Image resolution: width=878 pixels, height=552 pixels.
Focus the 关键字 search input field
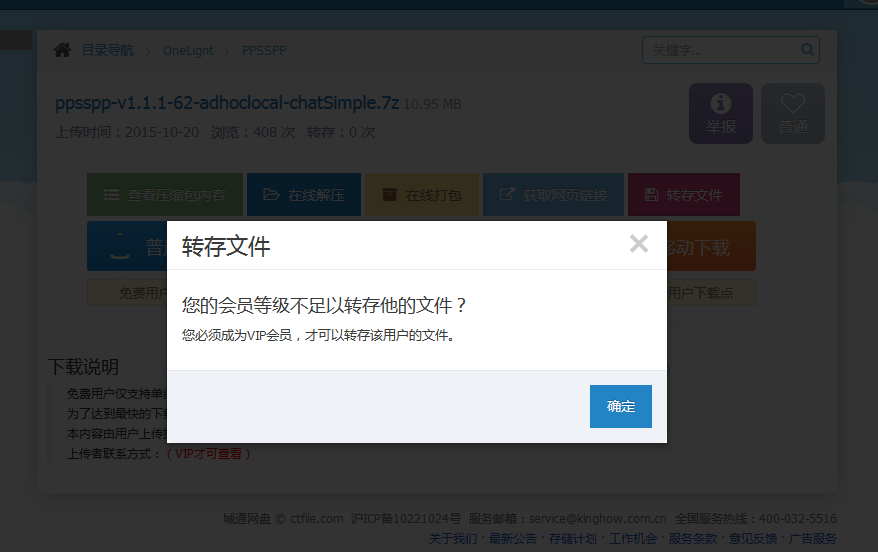[722, 49]
